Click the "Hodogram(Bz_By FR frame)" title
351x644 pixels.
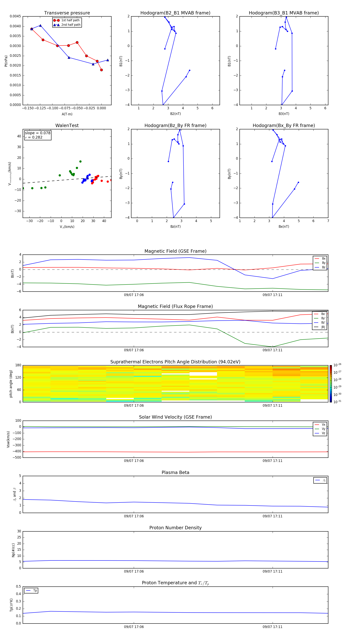point(175,125)
